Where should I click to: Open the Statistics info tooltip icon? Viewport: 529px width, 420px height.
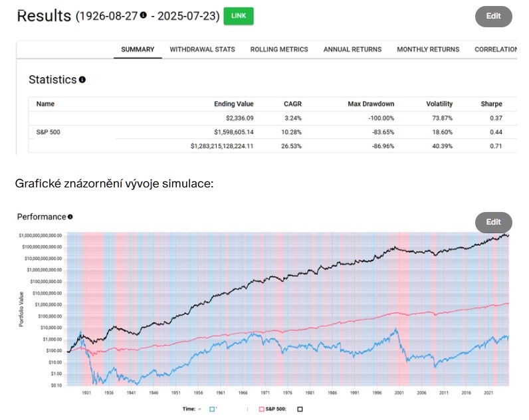point(82,80)
